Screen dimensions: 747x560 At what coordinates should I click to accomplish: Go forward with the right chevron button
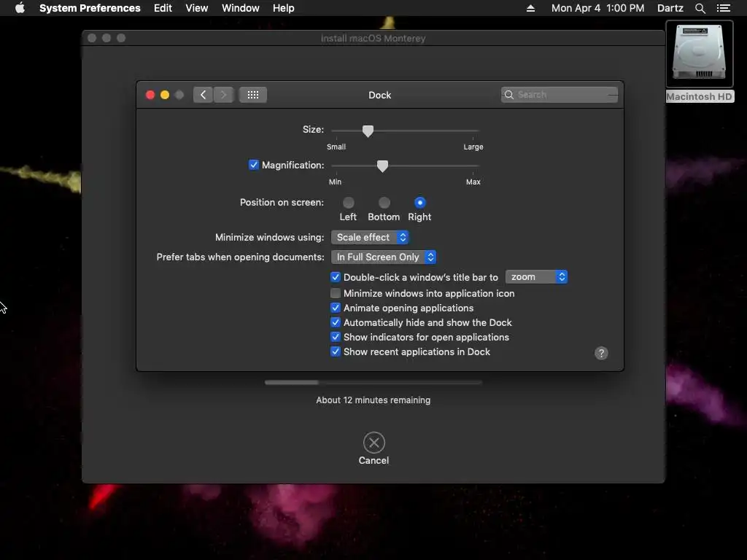223,95
